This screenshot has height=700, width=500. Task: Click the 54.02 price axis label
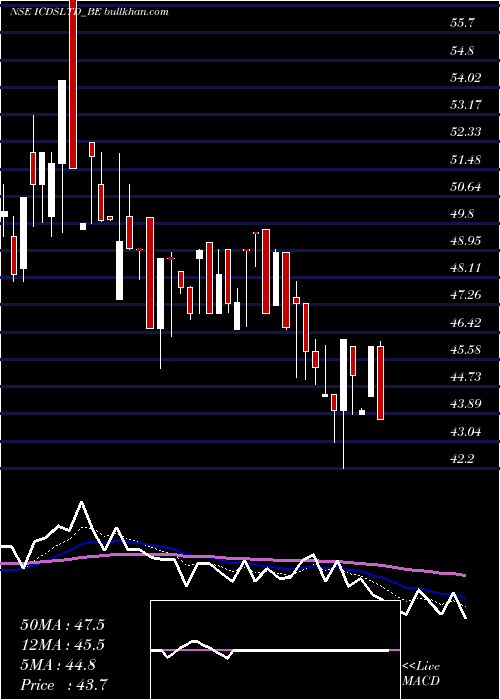point(466,78)
